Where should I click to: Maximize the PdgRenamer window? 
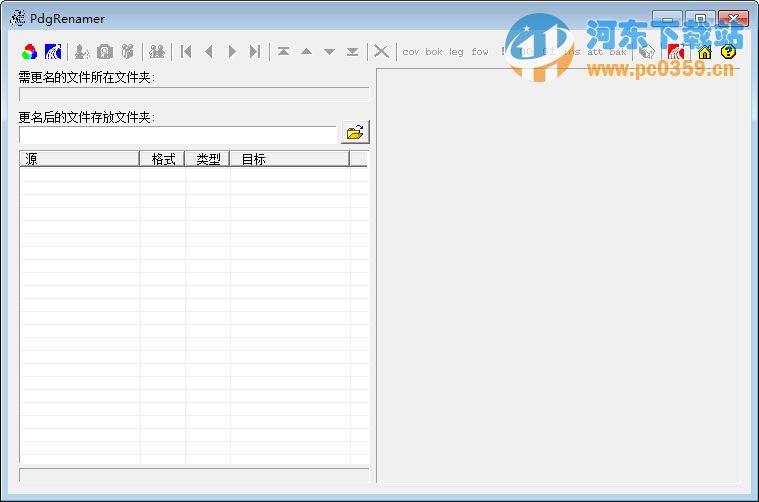click(700, 19)
